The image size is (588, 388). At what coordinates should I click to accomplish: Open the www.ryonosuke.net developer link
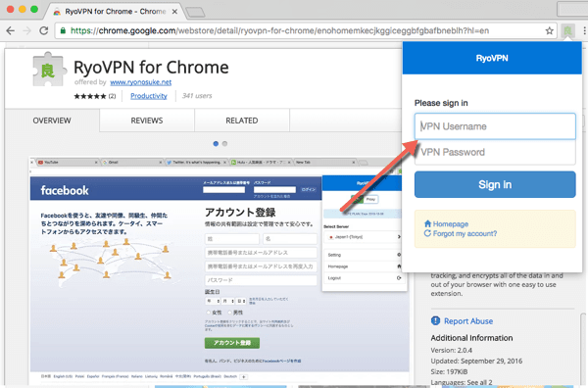(x=140, y=82)
